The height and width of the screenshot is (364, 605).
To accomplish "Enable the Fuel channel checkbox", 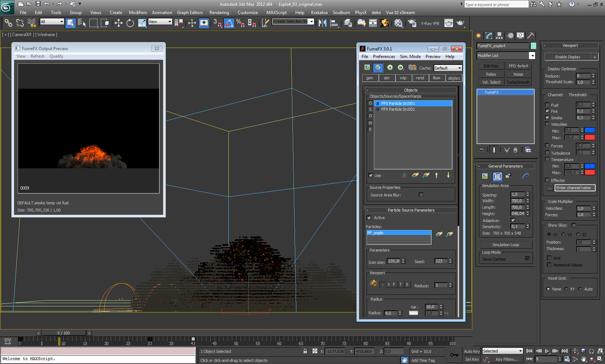I will click(x=546, y=105).
